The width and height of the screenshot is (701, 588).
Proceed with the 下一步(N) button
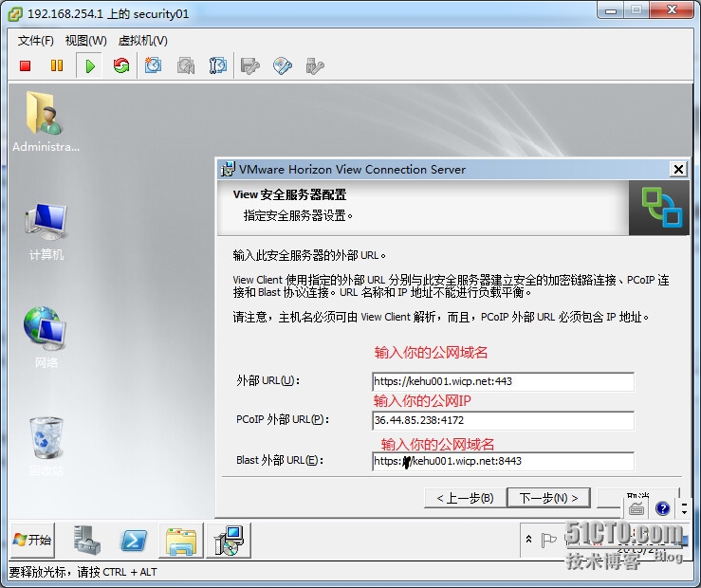point(548,498)
